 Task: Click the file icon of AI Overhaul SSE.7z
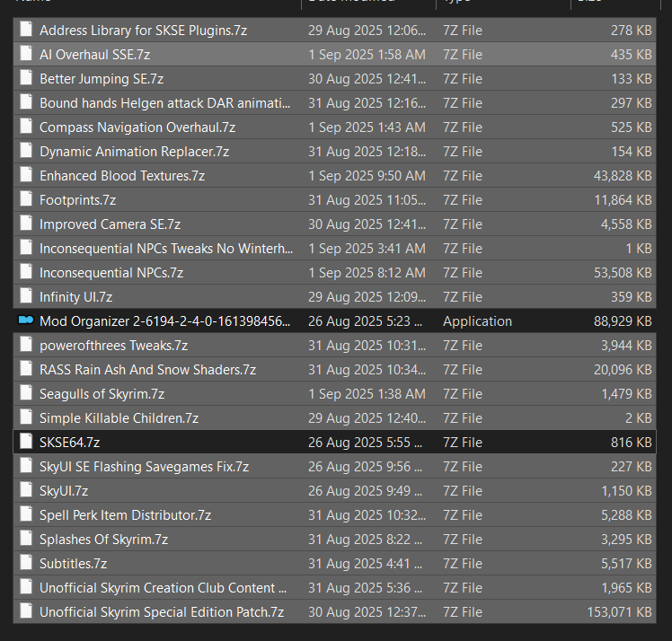(x=26, y=54)
